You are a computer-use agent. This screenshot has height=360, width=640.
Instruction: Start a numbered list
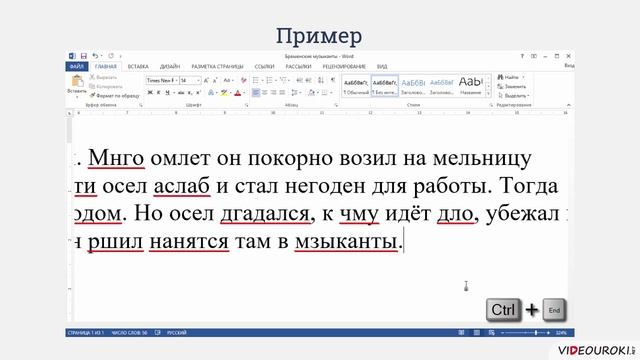(x=269, y=80)
